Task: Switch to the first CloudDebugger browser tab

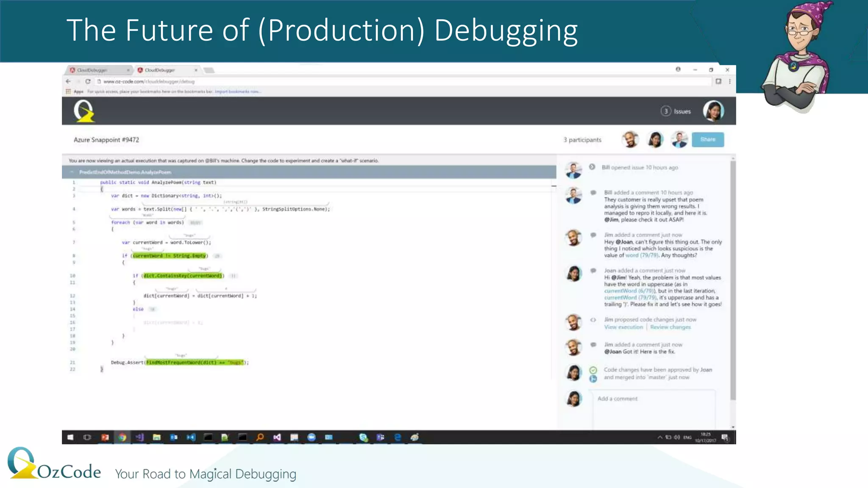Action: pos(98,70)
